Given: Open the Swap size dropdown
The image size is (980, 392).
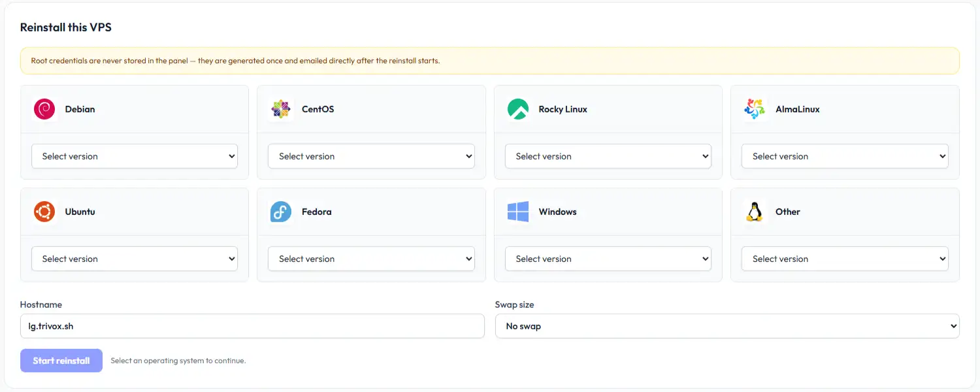Looking at the screenshot, I should click(x=727, y=326).
